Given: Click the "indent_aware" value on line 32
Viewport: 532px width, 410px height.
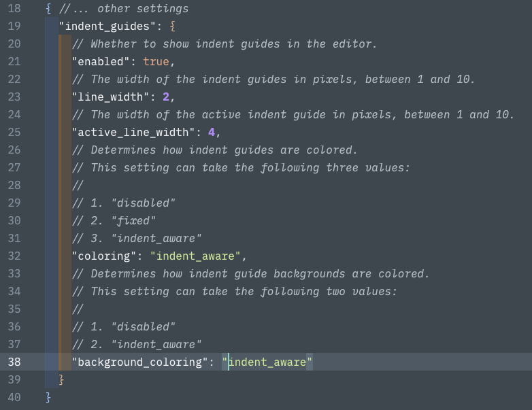Looking at the screenshot, I should click(x=195, y=256).
